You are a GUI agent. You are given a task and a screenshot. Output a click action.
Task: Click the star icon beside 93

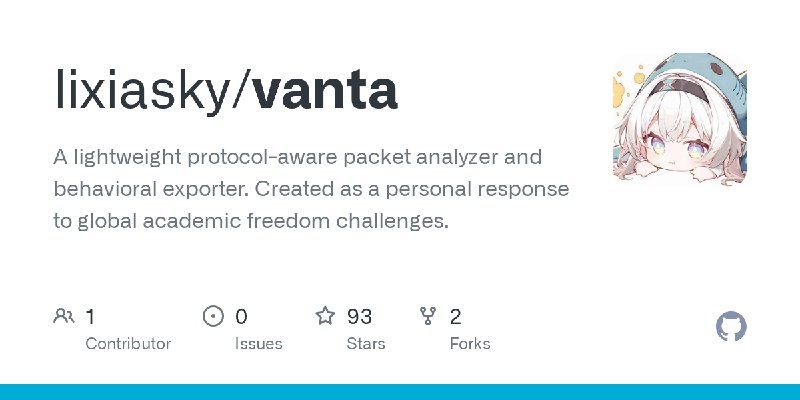coord(325,316)
